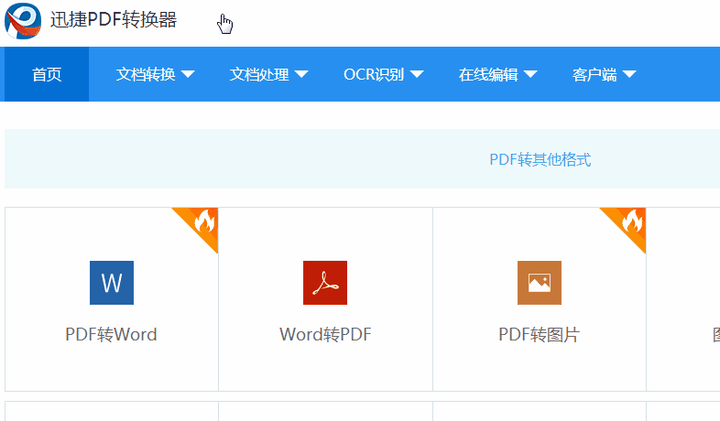
Task: Expand the arrow beside 文档转换
Action: coord(188,74)
